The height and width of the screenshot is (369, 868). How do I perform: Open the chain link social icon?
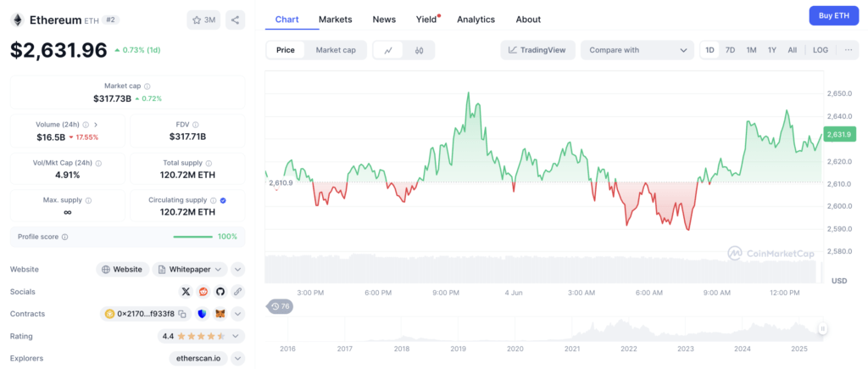[237, 292]
